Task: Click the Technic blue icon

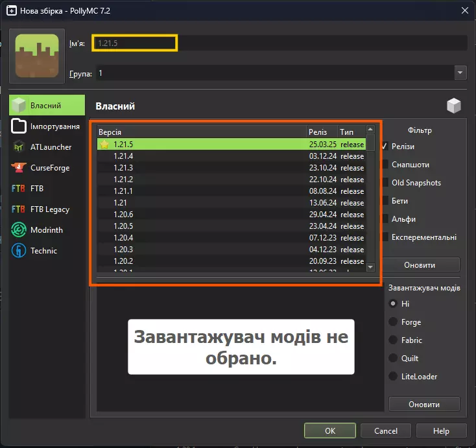Action: coord(19,251)
